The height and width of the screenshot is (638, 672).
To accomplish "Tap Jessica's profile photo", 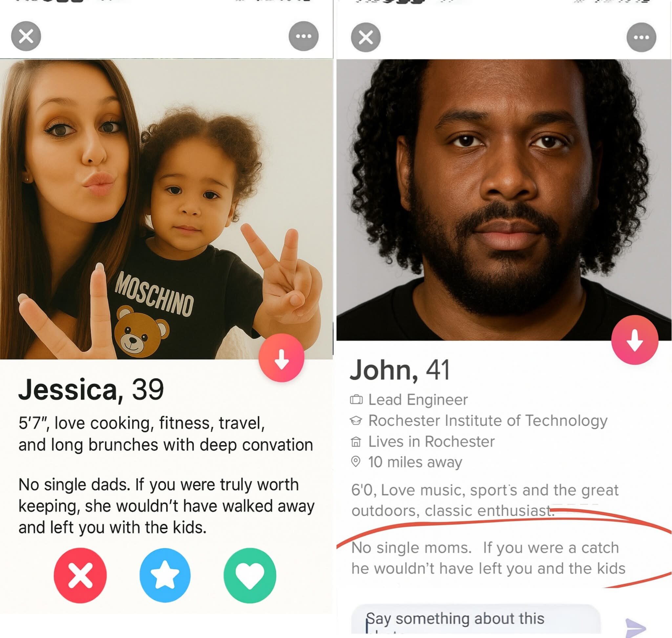I will pyautogui.click(x=166, y=209).
